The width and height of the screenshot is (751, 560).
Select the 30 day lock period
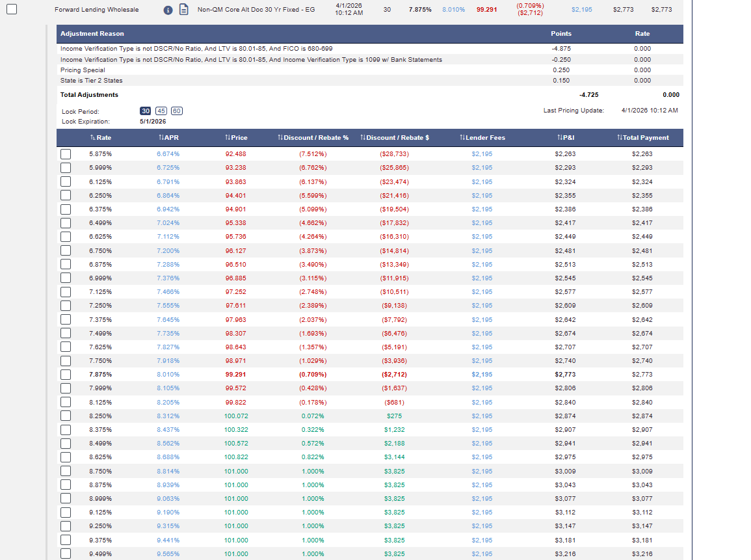[146, 111]
